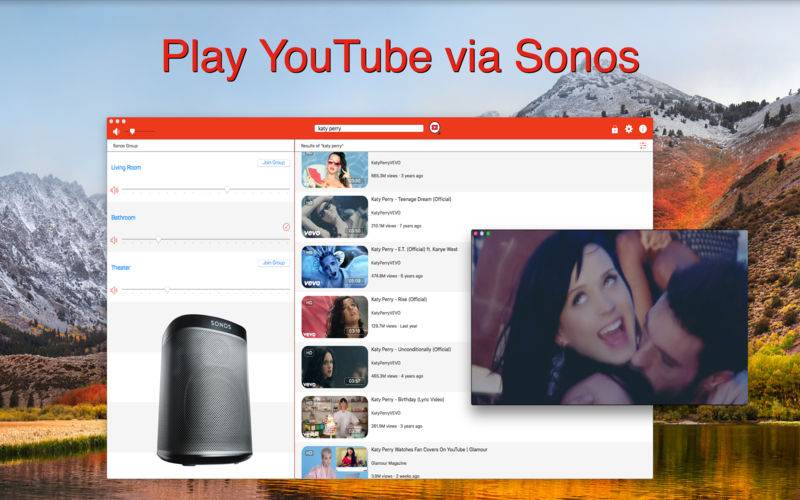The height and width of the screenshot is (500, 800).
Task: Click title Katy Perry - Unconditionally (Official)
Action: 411,349
